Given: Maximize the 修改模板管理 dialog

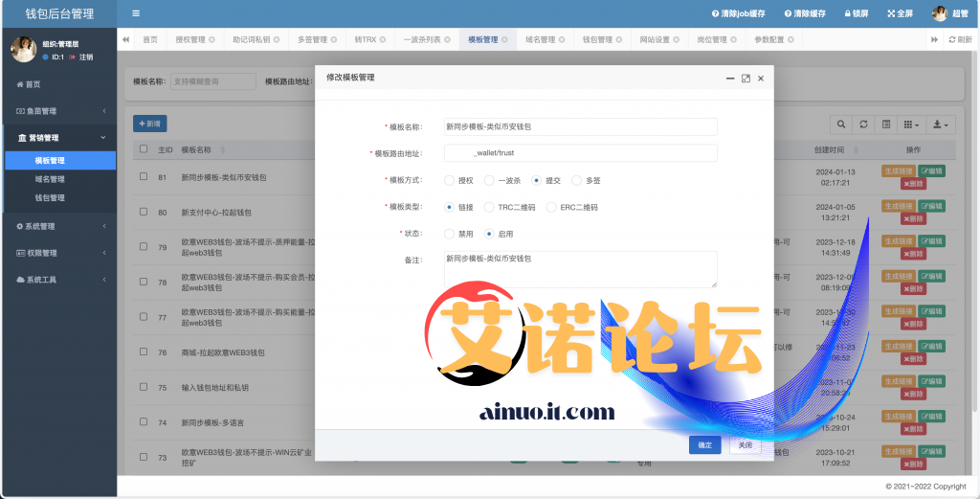Looking at the screenshot, I should point(745,79).
